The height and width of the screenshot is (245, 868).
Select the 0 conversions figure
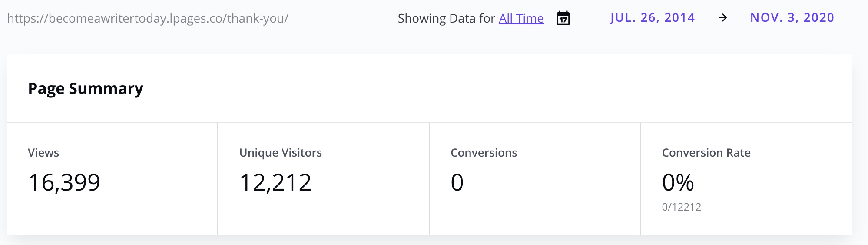[457, 182]
